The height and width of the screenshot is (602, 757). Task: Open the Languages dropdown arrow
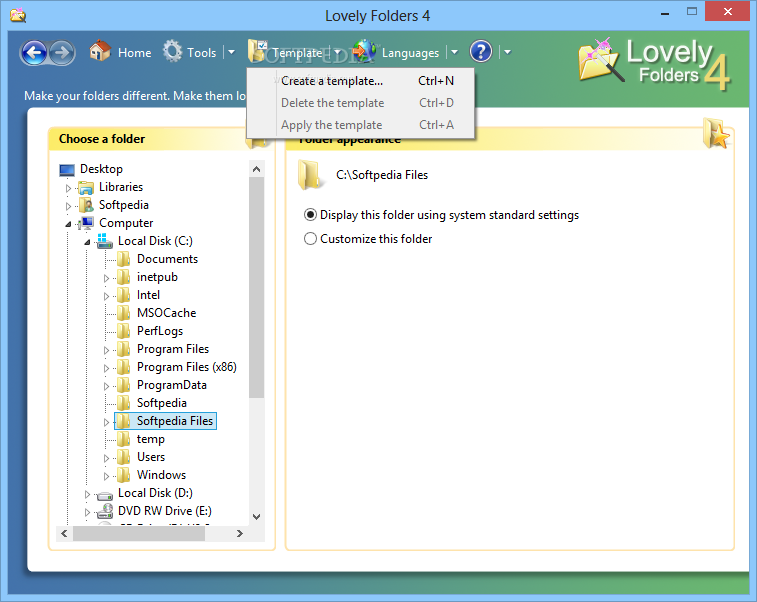pyautogui.click(x=454, y=52)
